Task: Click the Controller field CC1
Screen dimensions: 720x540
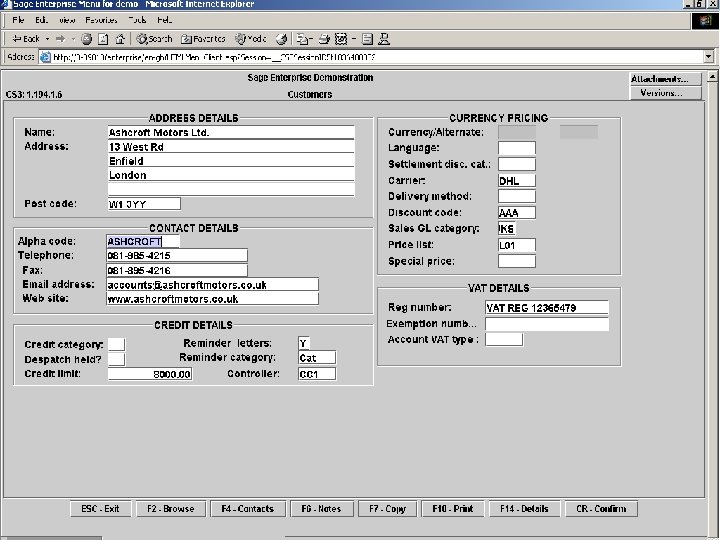Action: pos(317,374)
